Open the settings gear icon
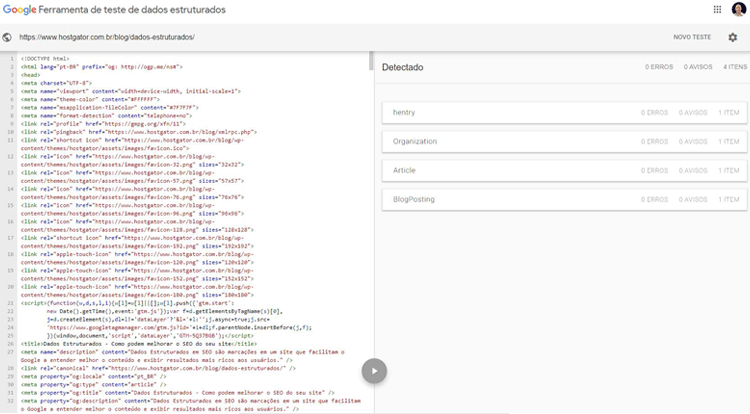 coord(732,37)
